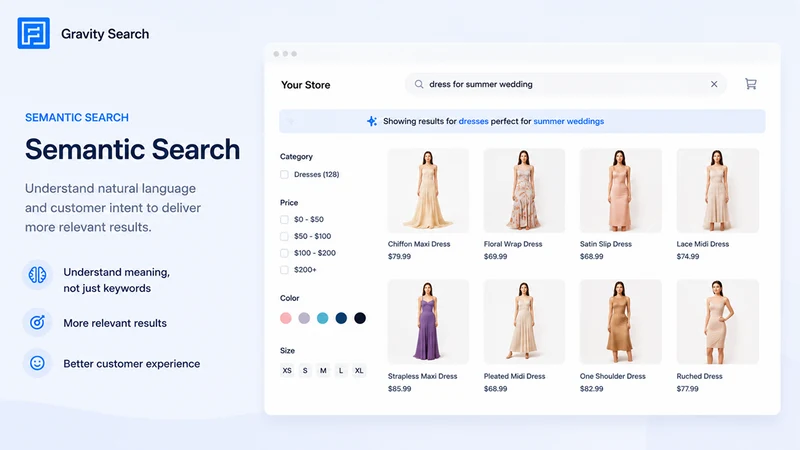This screenshot has height=450, width=800.
Task: Open the One Shoulder Dress thumbnail
Action: (x=620, y=321)
